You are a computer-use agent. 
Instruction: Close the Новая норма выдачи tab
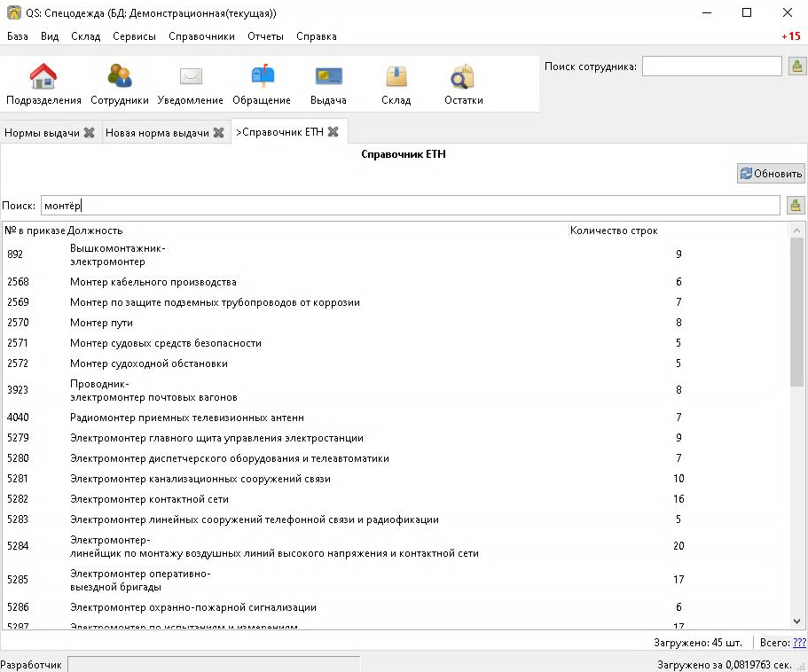point(218,132)
